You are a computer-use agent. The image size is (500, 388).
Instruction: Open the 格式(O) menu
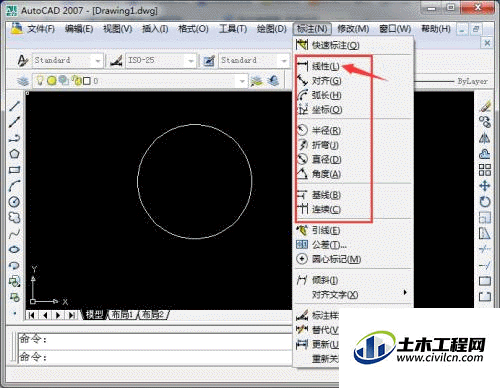click(193, 29)
